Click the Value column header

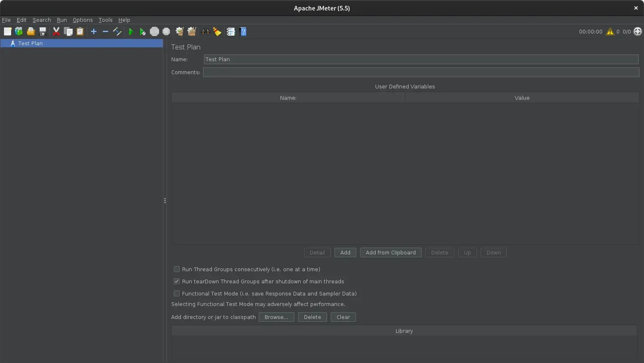pyautogui.click(x=522, y=98)
